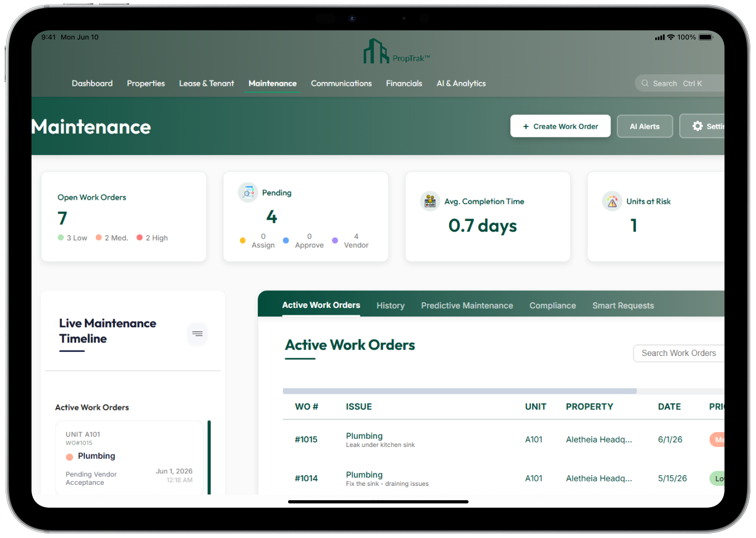Click the Pending card icon
Viewport: 756px width, 538px height.
tap(248, 193)
